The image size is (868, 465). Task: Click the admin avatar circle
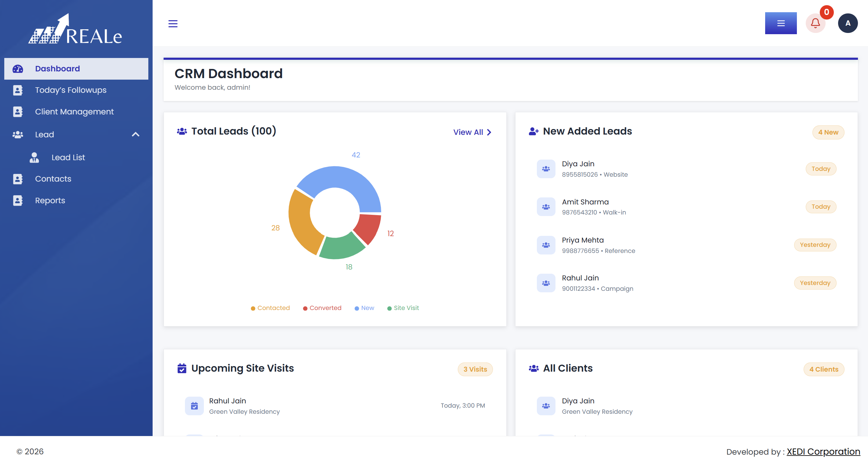[848, 23]
